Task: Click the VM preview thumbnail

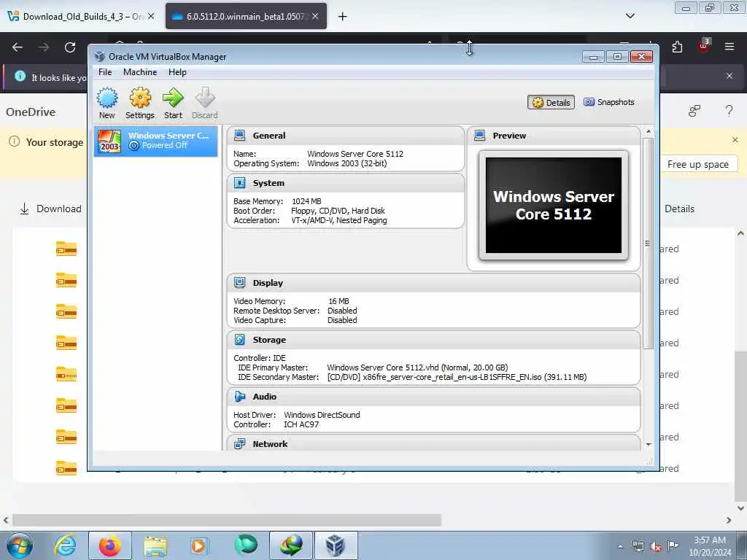Action: [554, 205]
